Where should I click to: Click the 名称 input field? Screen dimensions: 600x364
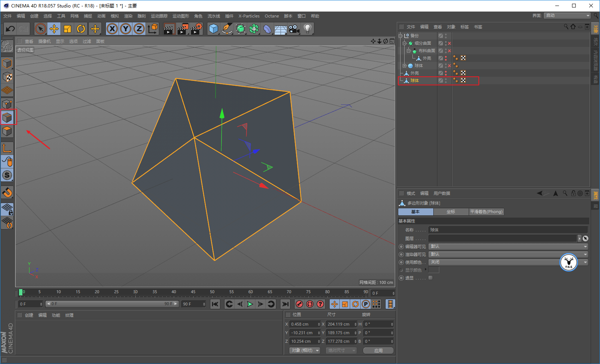tap(508, 230)
